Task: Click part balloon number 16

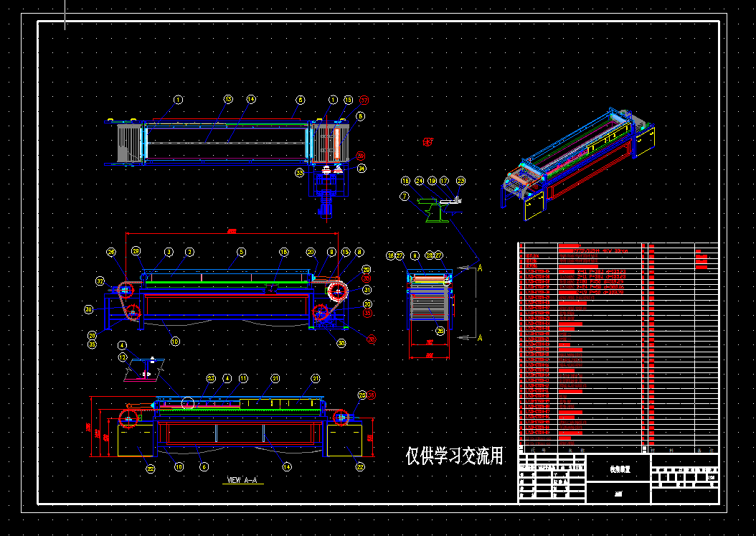Action: (x=405, y=181)
